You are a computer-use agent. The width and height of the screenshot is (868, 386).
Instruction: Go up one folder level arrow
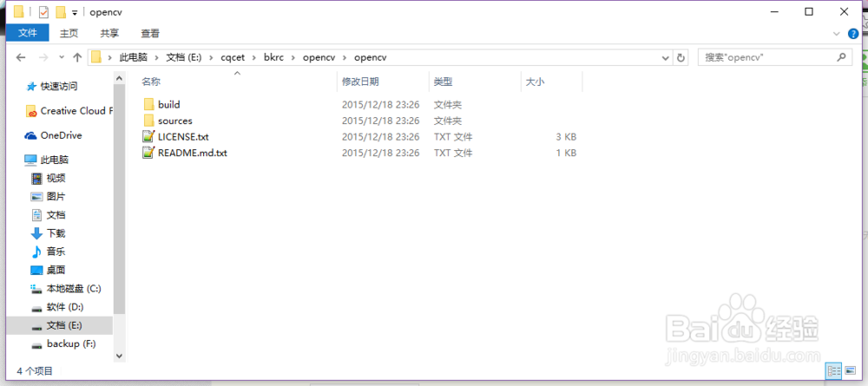(x=77, y=57)
